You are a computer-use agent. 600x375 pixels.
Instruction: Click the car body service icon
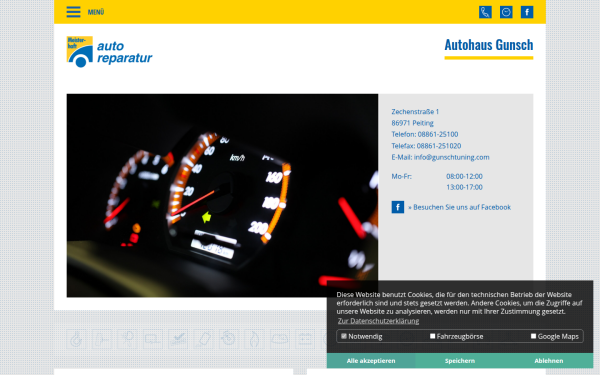pyautogui.click(x=279, y=339)
